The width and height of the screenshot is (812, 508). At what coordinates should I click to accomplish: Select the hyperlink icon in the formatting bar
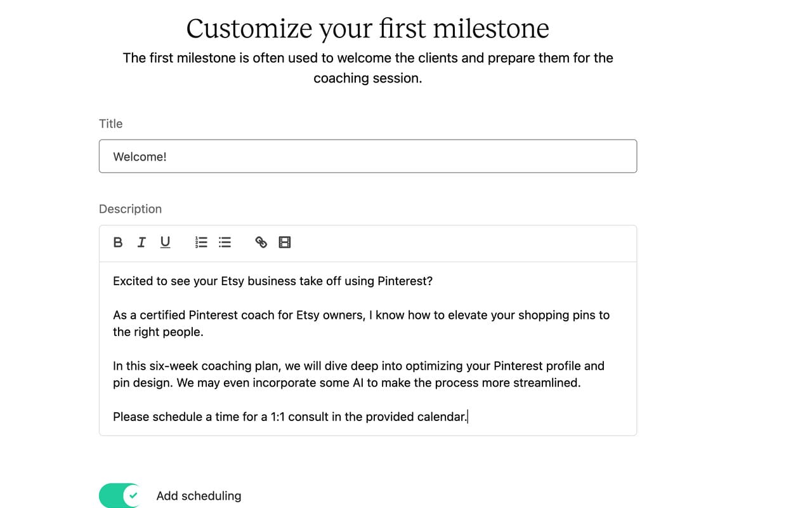[260, 242]
